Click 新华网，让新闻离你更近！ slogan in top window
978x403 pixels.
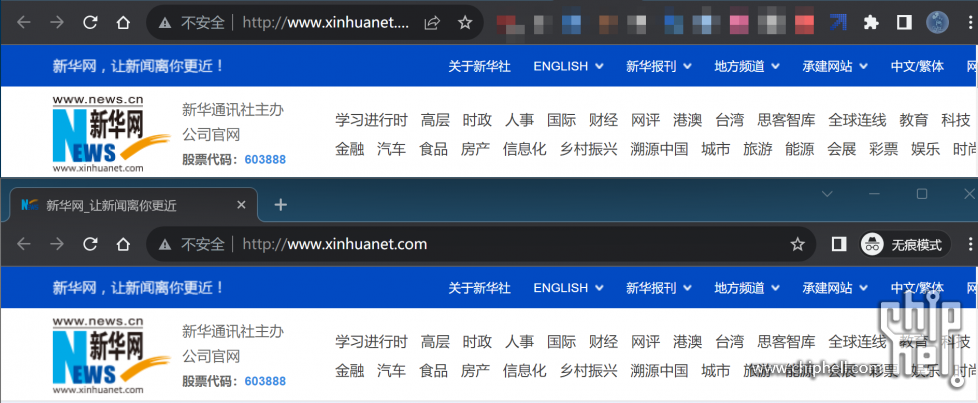pyautogui.click(x=138, y=66)
